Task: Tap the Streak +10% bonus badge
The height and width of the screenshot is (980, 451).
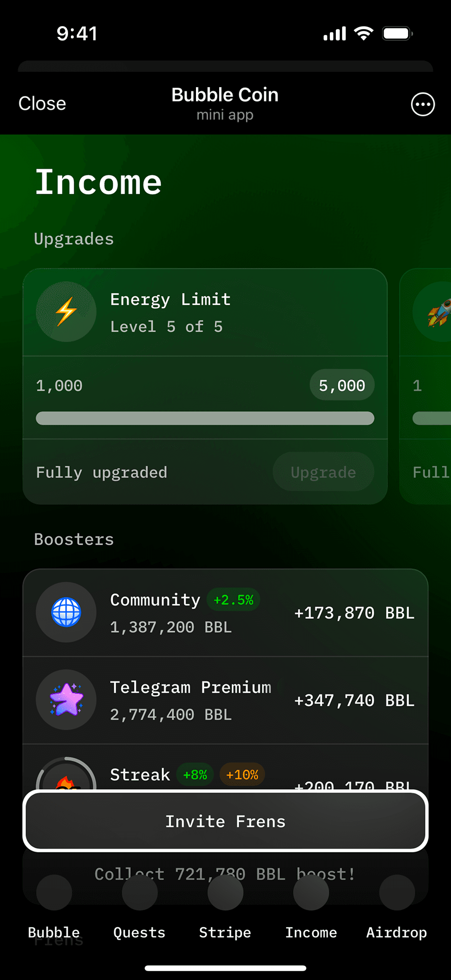Action: (x=242, y=775)
